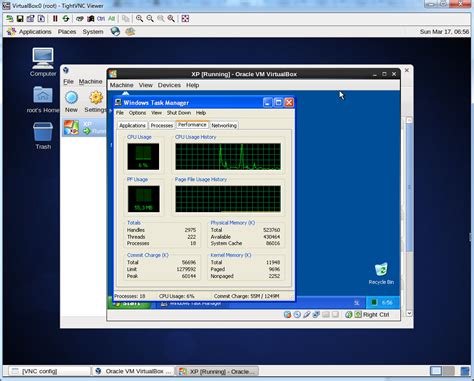The image size is (474, 381).
Task: Open Task Manager File menu
Action: 120,113
